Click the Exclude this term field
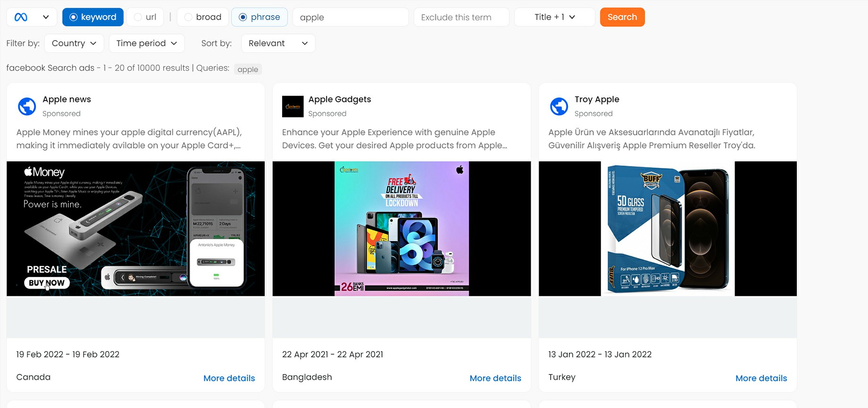Screen dimensions: 868x408 [x=461, y=17]
